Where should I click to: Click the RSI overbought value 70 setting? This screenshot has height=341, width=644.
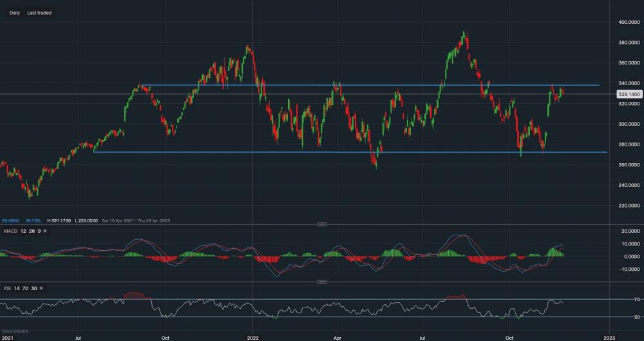click(x=24, y=287)
